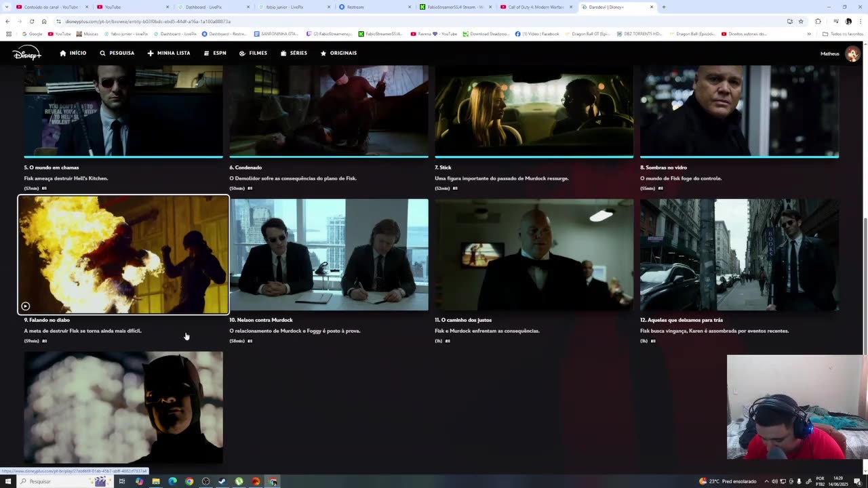Open Steam from the taskbar

(x=222, y=481)
